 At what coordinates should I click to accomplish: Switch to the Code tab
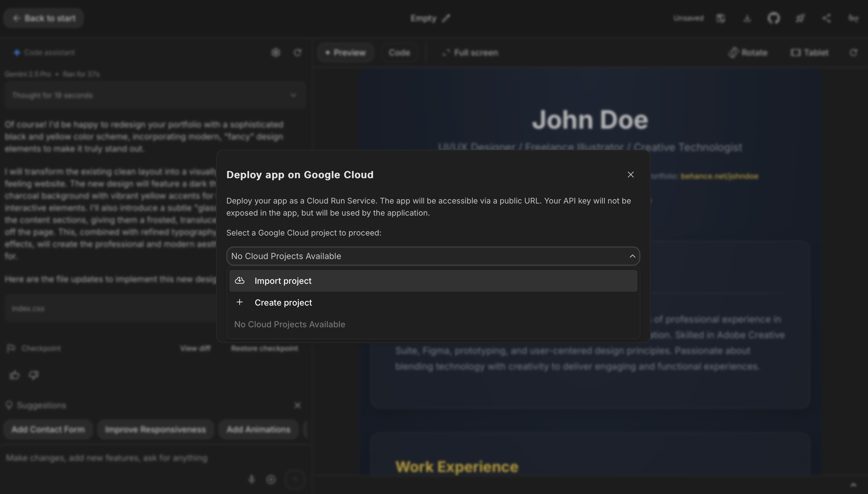click(x=399, y=53)
